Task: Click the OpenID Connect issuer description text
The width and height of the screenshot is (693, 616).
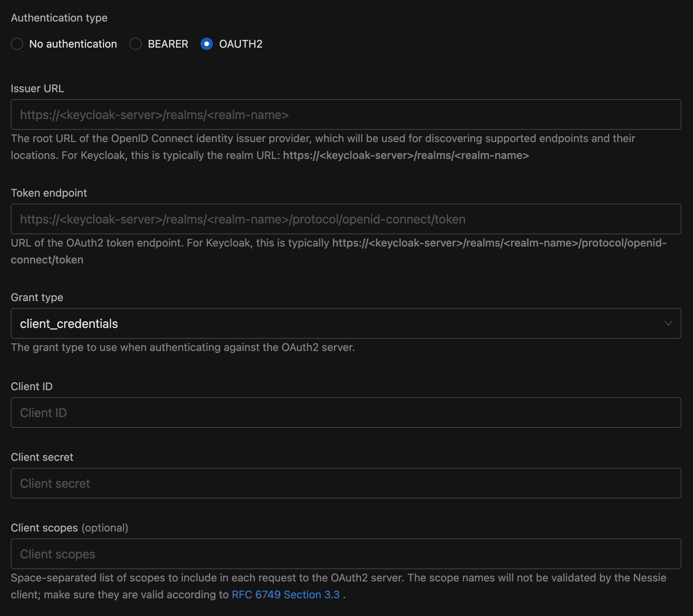Action: (x=323, y=147)
